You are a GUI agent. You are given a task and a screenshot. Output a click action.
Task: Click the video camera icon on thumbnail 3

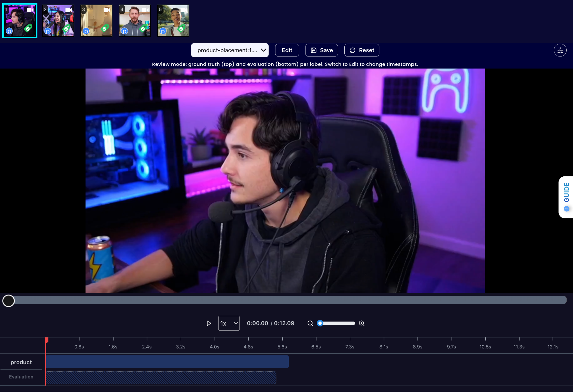(107, 10)
